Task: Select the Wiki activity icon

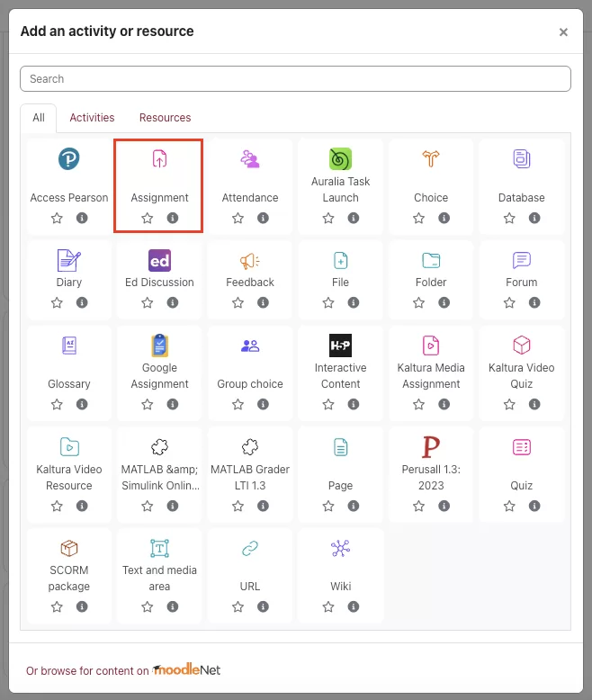Action: [x=340, y=549]
